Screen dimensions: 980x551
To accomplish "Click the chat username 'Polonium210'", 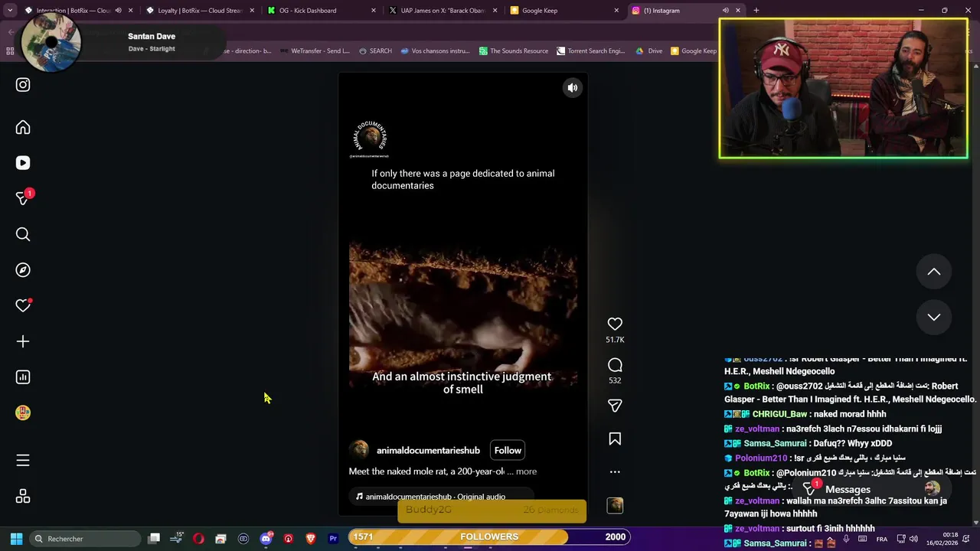I will pos(761,458).
